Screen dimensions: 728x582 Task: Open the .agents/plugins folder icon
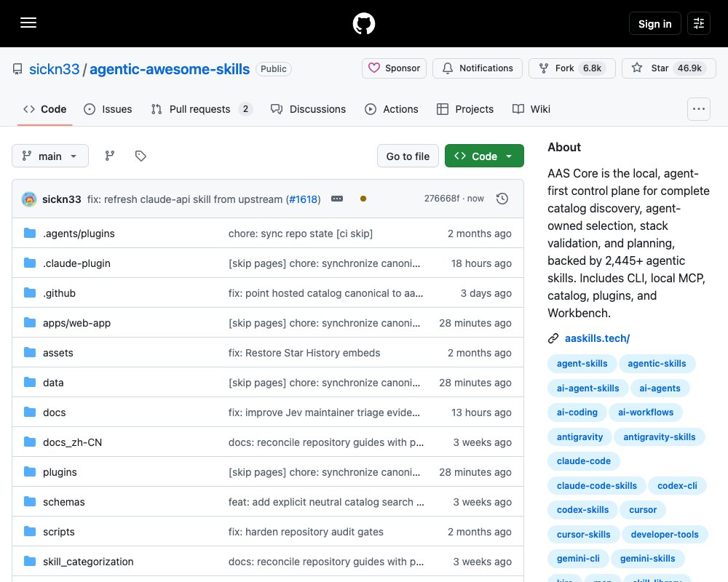(30, 233)
